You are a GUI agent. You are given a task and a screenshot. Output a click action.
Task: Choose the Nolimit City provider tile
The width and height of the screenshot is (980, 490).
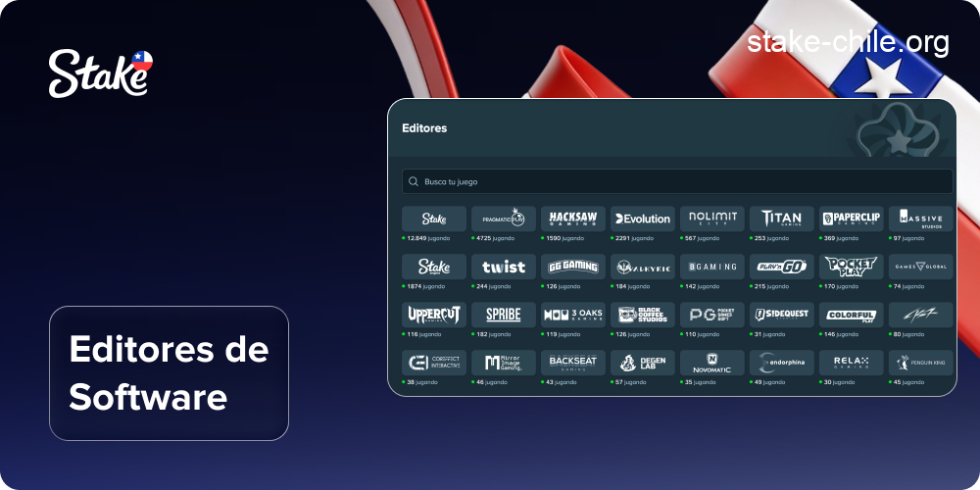712,219
